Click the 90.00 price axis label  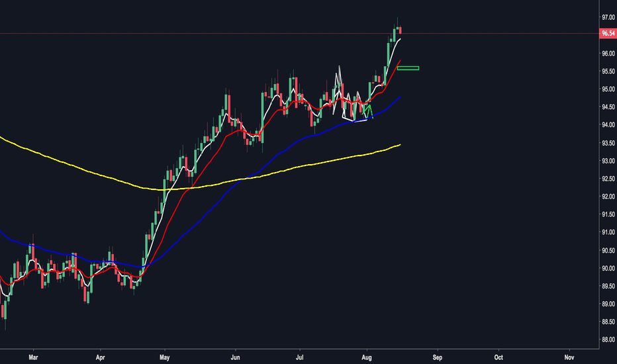608,268
